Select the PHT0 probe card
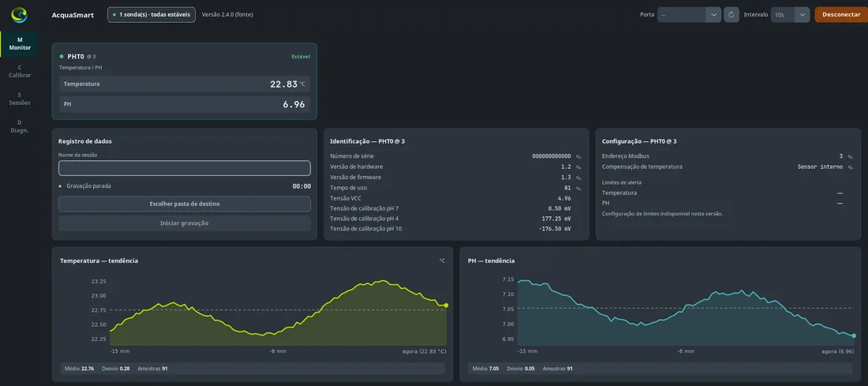Image resolution: width=868 pixels, height=386 pixels. 185,81
